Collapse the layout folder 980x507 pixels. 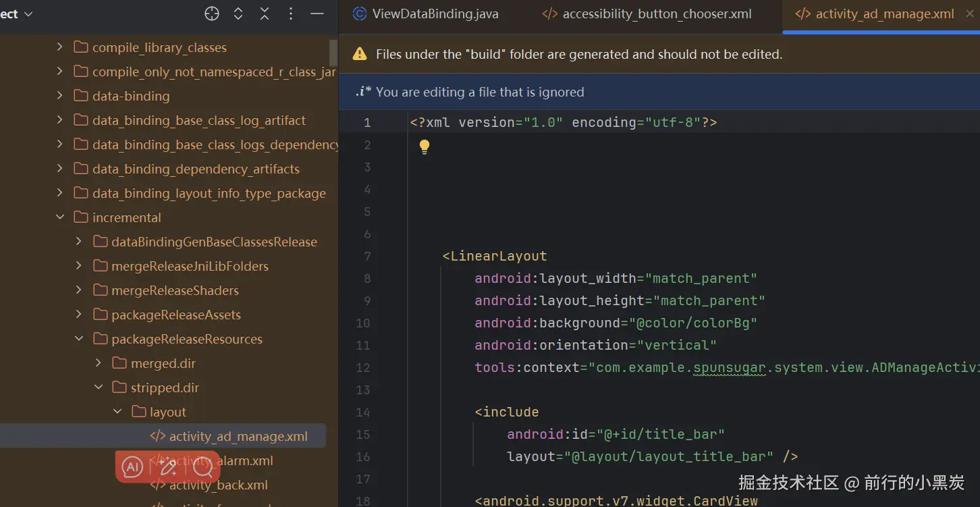(117, 412)
